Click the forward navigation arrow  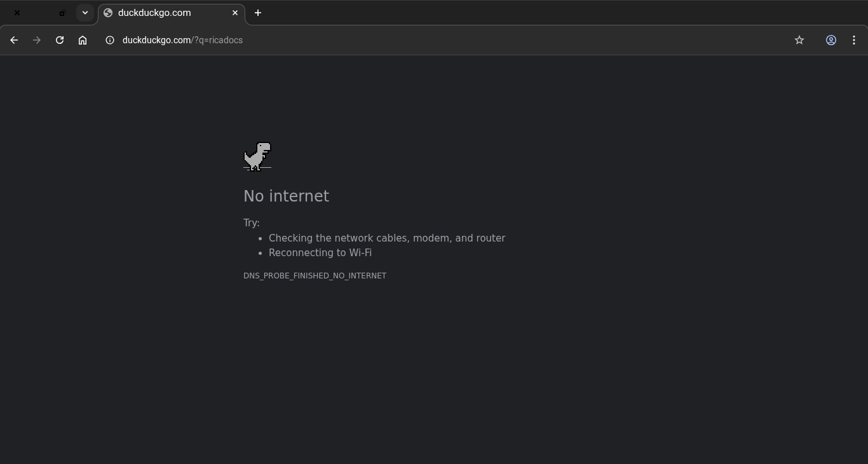37,40
